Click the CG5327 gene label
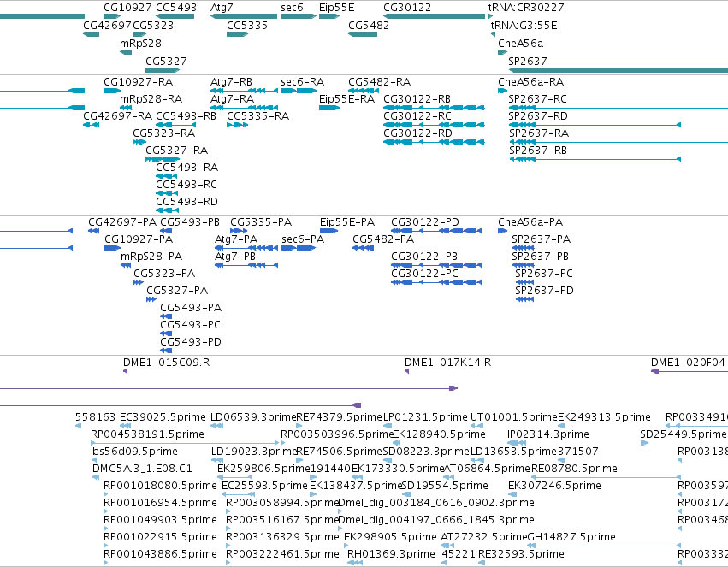The width and height of the screenshot is (728, 567). pos(166,61)
